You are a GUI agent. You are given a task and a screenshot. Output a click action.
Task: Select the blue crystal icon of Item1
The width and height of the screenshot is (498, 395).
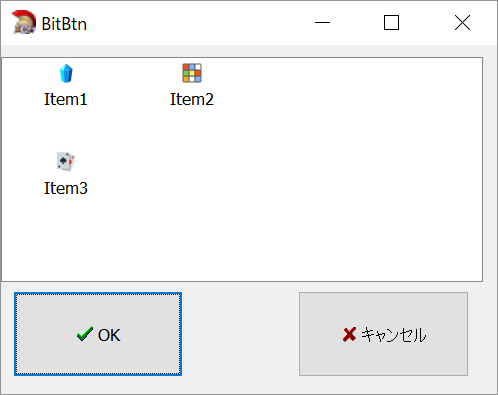tap(66, 73)
